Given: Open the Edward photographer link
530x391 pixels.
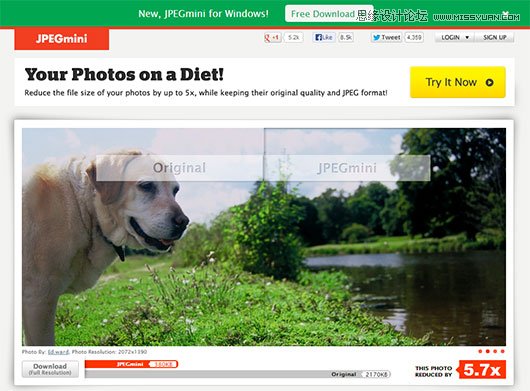Looking at the screenshot, I should 58,352.
